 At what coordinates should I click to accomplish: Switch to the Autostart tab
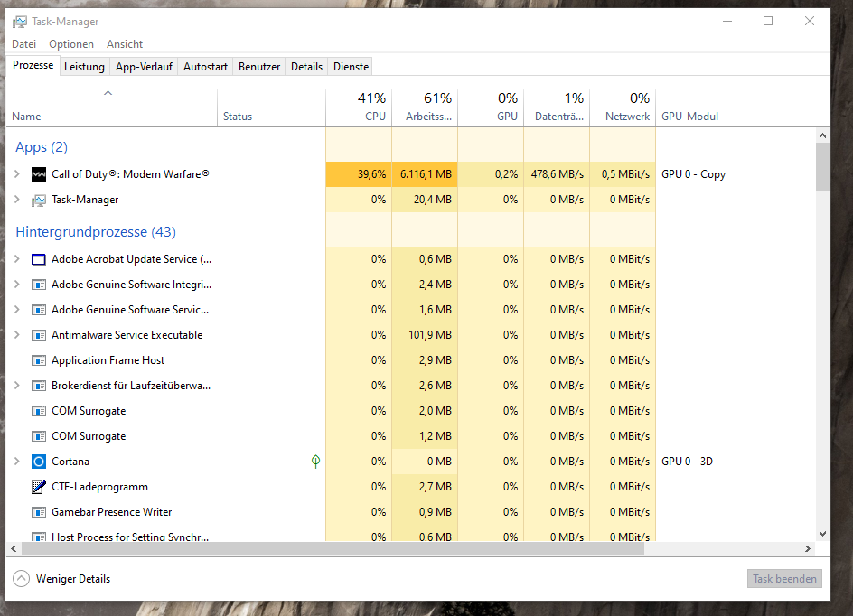tap(205, 66)
